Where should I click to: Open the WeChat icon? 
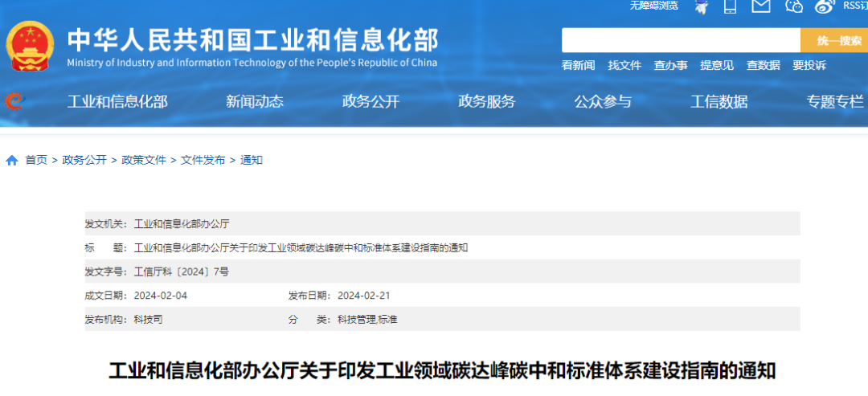[x=794, y=6]
